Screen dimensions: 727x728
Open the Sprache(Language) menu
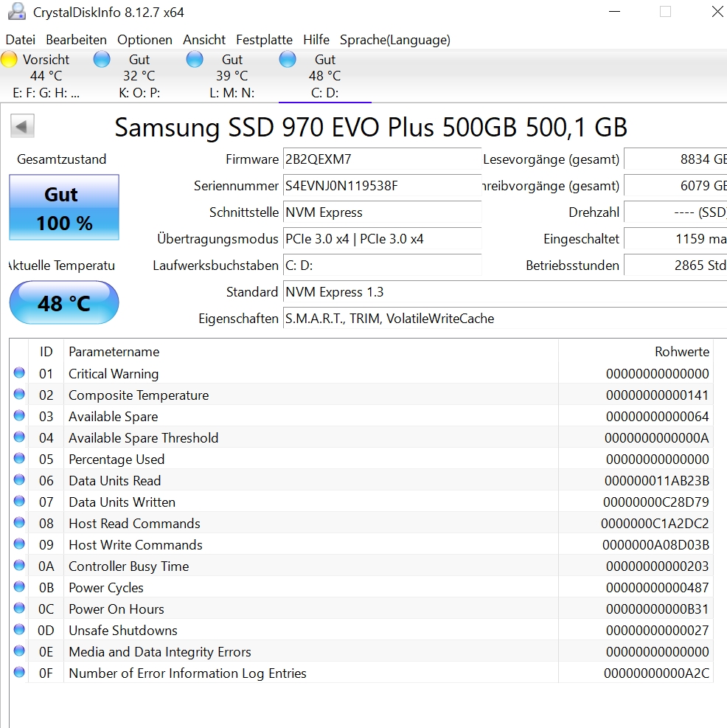coord(395,40)
